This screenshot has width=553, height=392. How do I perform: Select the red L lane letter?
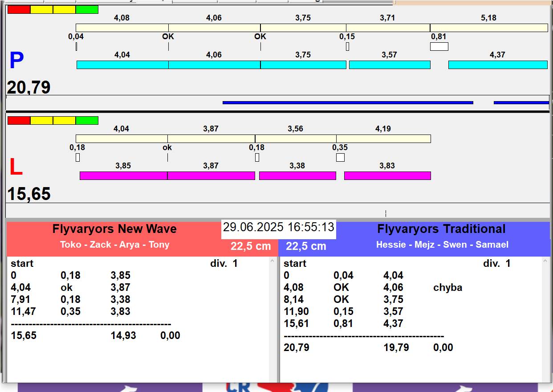point(16,167)
